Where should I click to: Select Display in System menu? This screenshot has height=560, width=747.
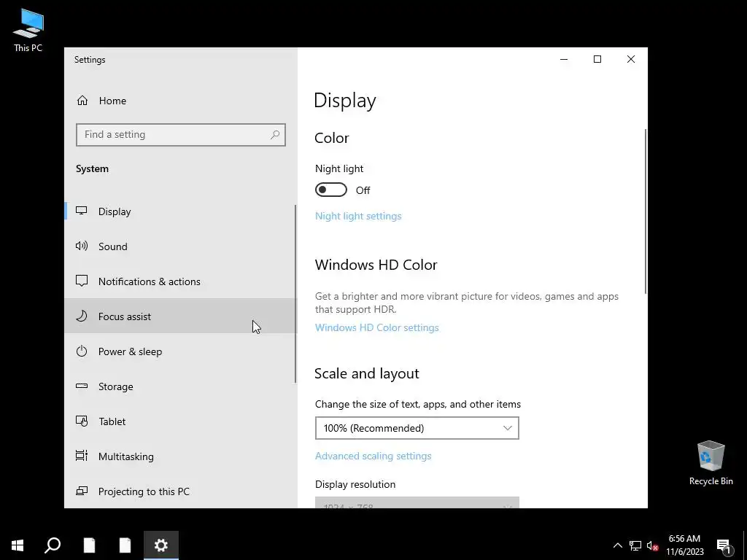pos(181,211)
